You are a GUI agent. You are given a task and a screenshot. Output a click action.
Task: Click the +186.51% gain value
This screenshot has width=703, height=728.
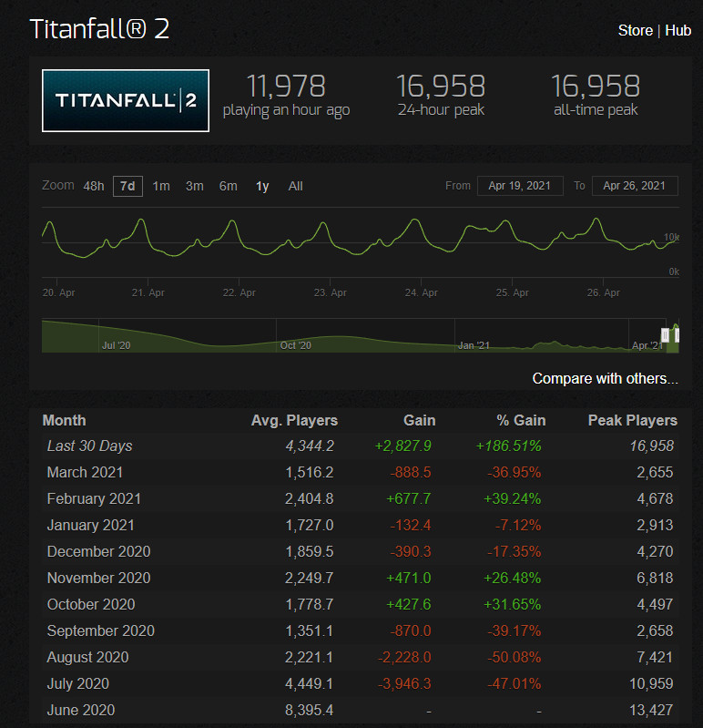[508, 446]
